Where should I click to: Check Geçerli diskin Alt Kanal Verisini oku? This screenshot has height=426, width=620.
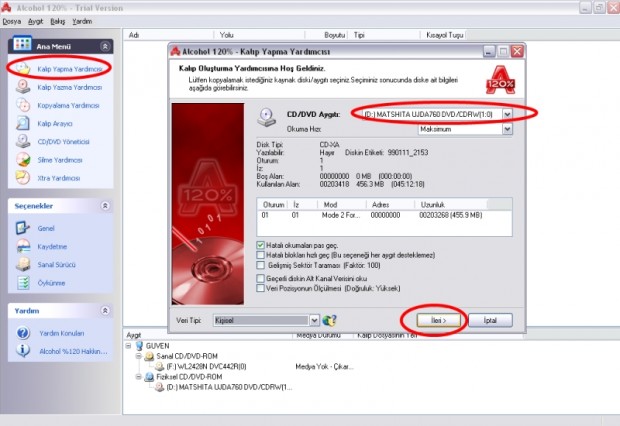(260, 278)
